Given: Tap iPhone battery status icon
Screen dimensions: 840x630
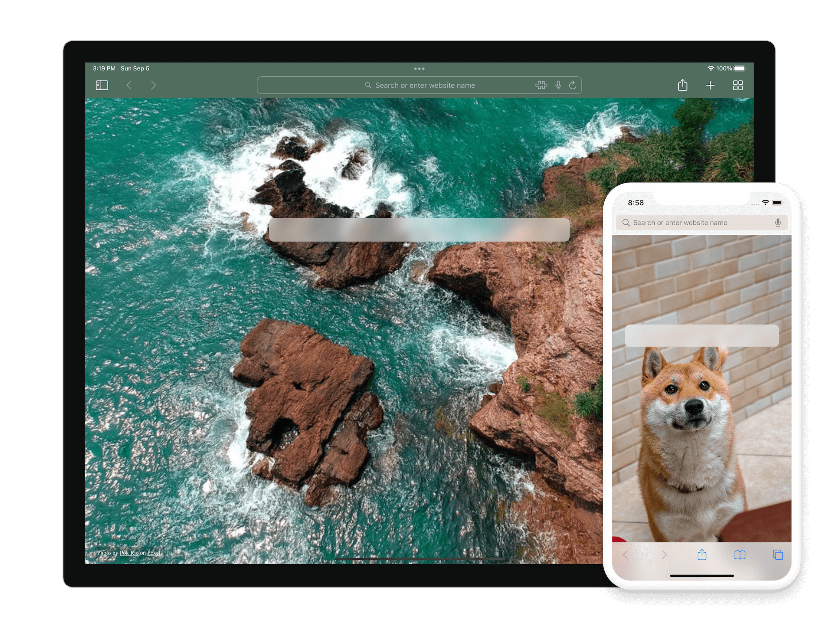Looking at the screenshot, I should click(778, 203).
